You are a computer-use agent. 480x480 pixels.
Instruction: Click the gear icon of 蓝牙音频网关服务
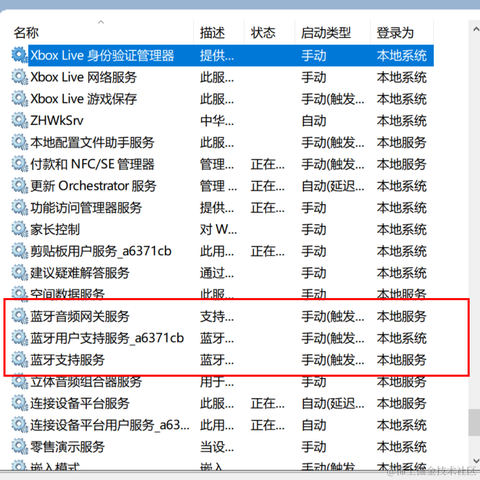pyautogui.click(x=20, y=316)
